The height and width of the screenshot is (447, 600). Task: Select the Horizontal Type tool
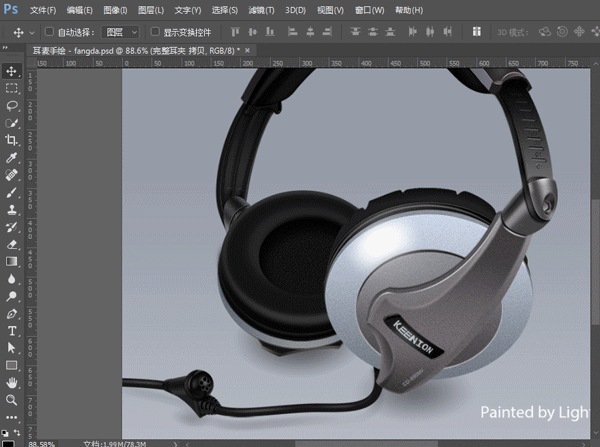point(11,331)
